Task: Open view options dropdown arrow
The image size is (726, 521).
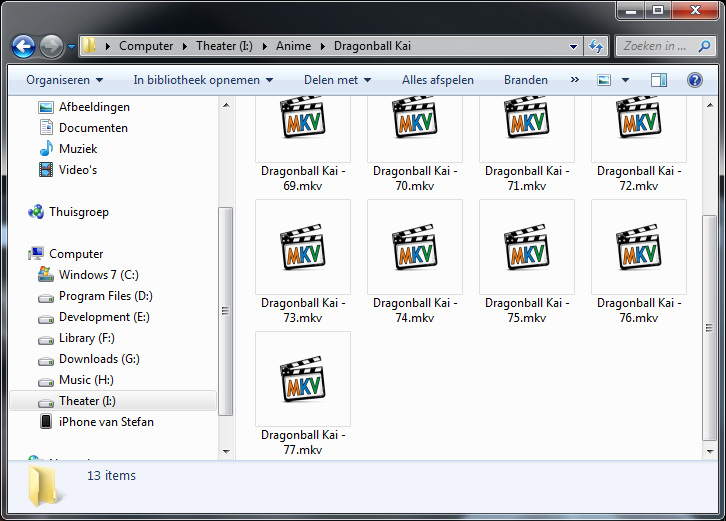Action: click(x=626, y=80)
